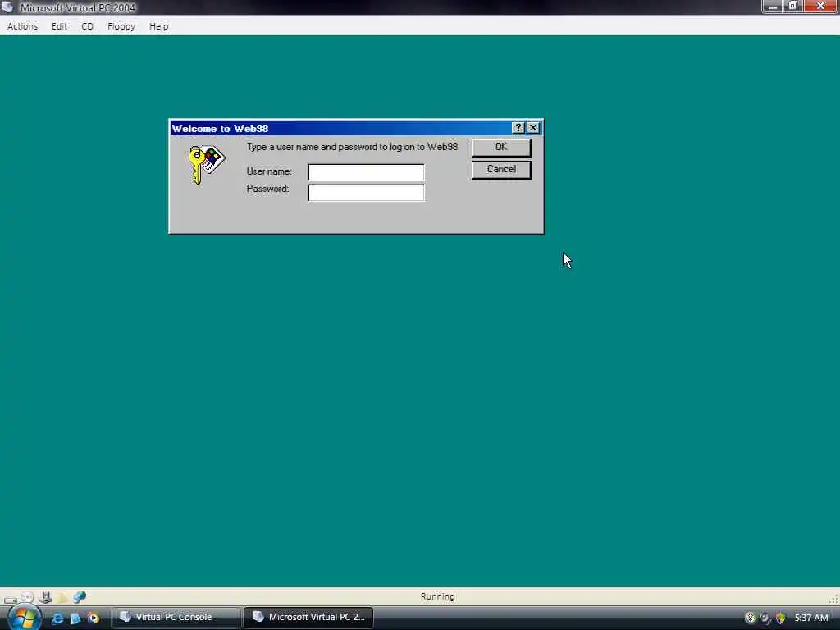The image size is (840, 630).
Task: Minimize the Virtual PC 2004 window
Action: coord(773,7)
